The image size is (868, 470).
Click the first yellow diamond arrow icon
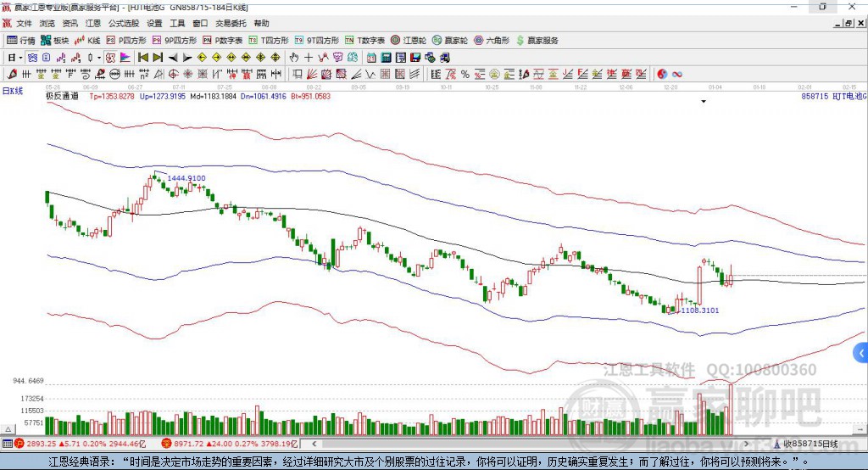pos(202,58)
